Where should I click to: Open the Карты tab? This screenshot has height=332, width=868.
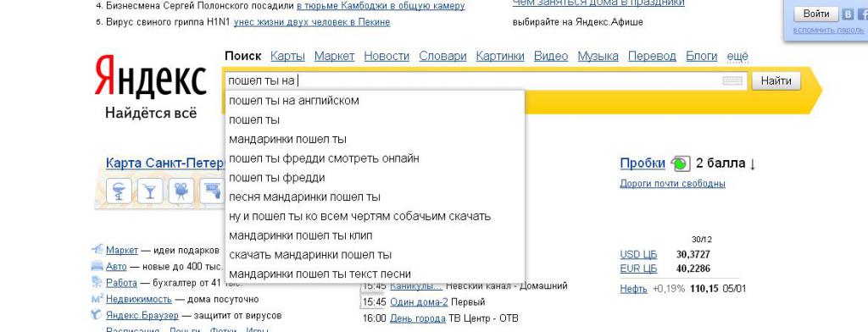click(x=287, y=56)
